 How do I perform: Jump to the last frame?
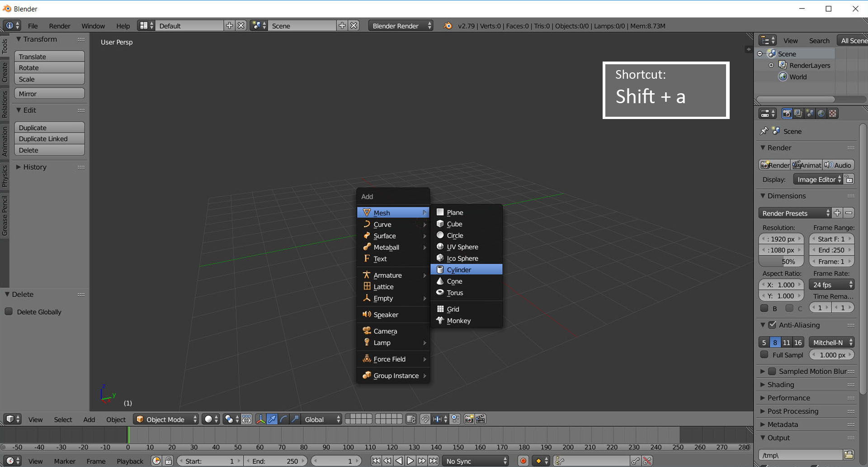coord(433,461)
